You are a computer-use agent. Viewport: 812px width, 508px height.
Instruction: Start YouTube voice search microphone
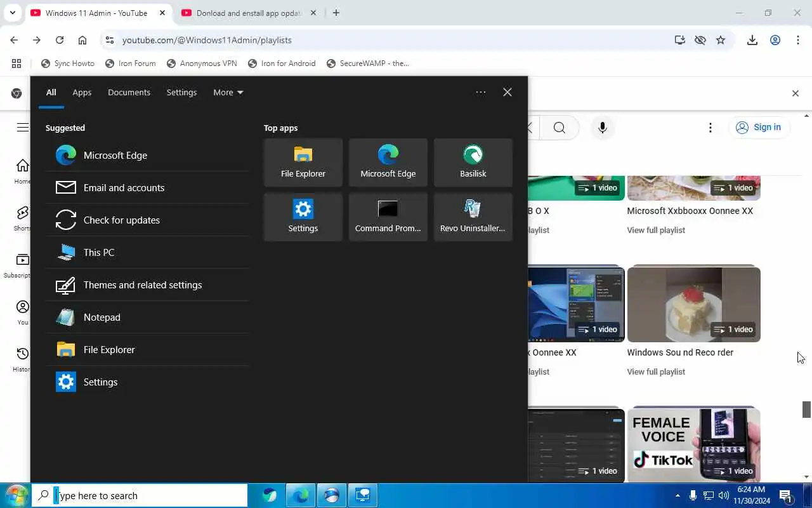(x=603, y=128)
